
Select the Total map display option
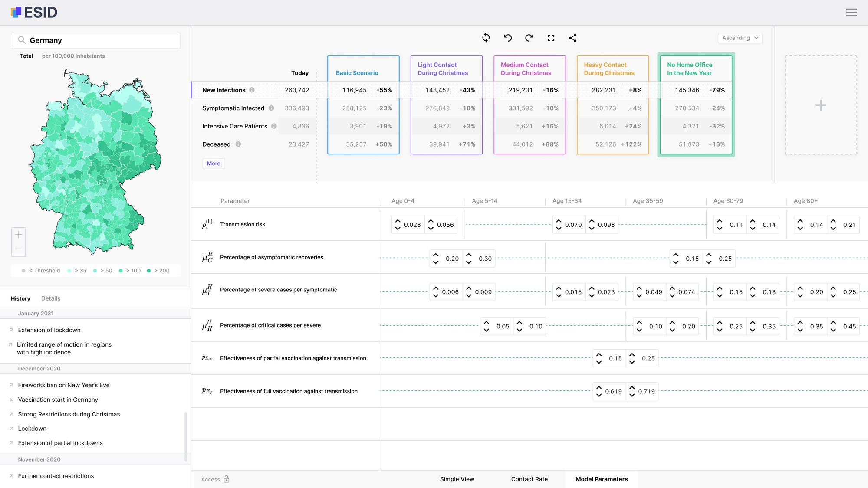pos(26,56)
